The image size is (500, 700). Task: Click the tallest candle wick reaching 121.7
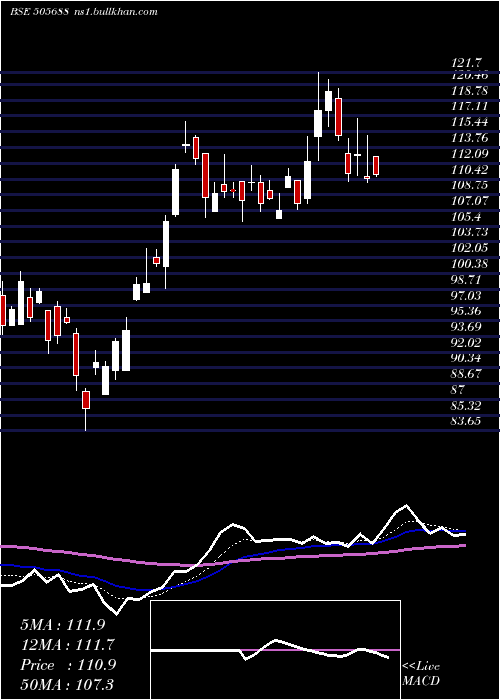point(318,116)
